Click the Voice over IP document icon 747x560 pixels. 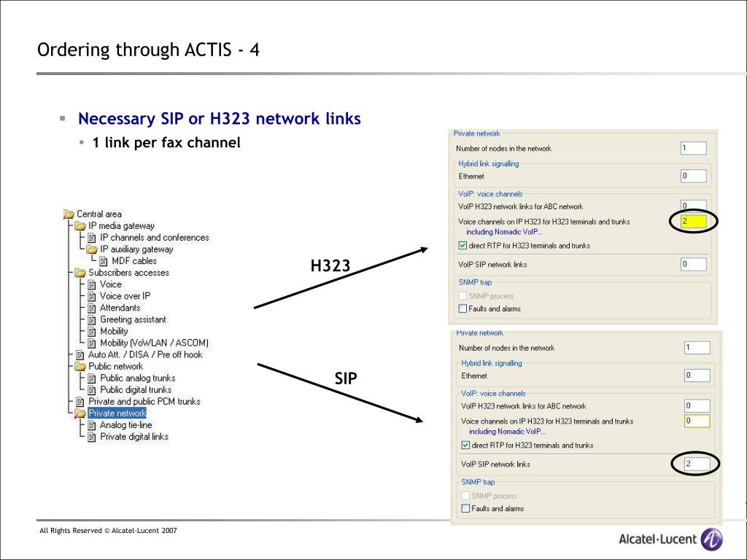point(92,296)
